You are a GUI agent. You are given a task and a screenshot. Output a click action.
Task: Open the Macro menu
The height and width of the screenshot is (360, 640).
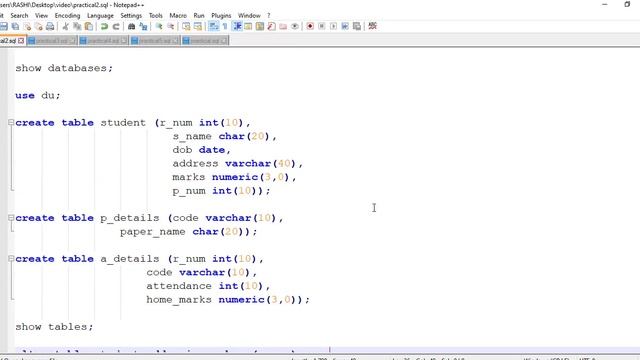178,16
